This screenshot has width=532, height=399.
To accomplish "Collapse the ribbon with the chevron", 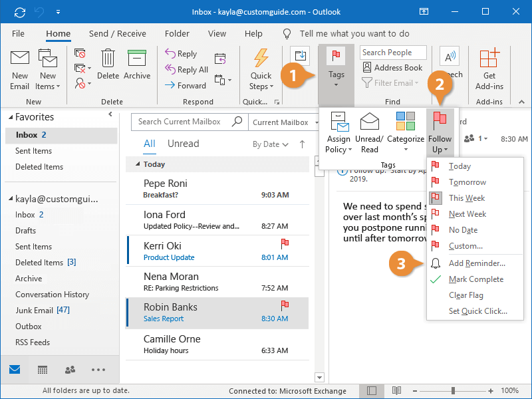I will (521, 102).
